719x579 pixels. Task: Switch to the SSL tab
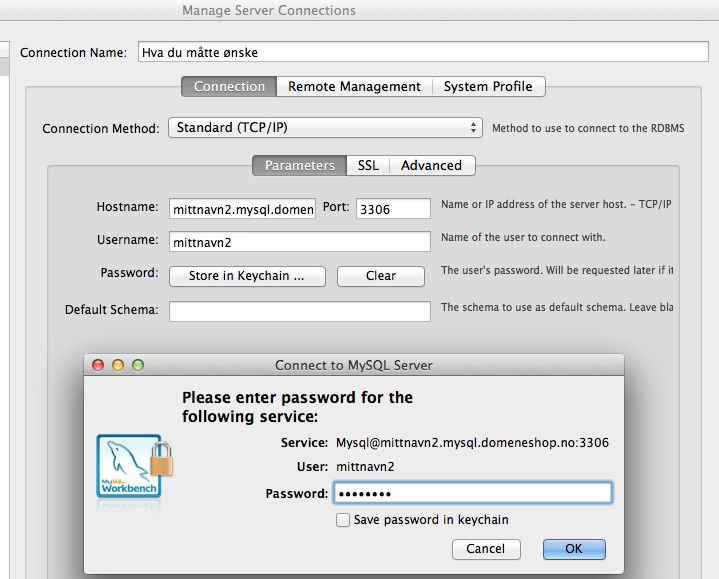(368, 165)
